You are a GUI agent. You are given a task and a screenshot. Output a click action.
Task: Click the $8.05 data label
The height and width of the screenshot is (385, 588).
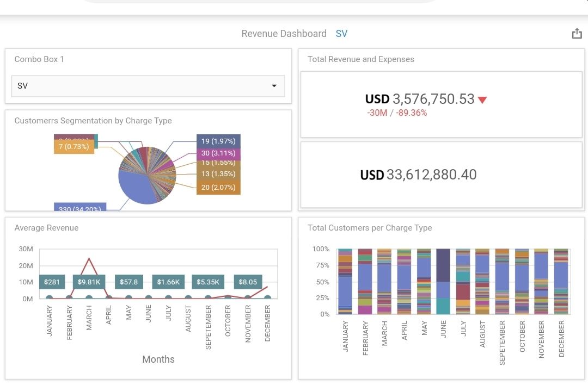click(248, 282)
